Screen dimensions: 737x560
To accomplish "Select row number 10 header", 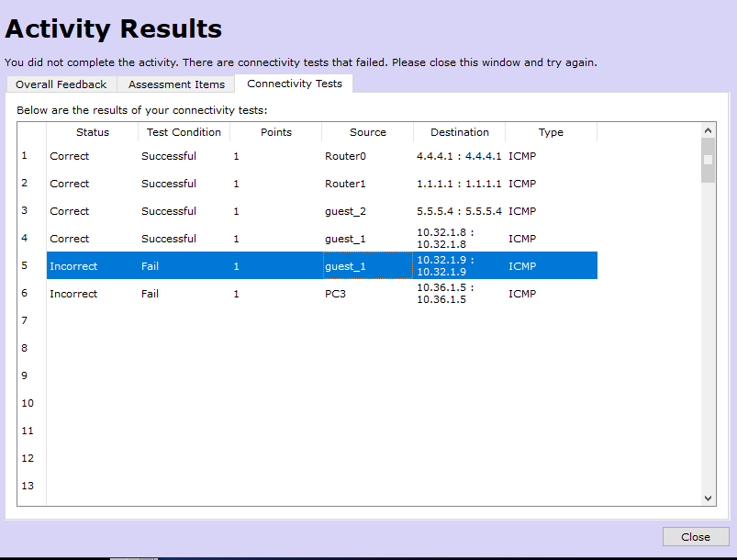I will [x=31, y=403].
